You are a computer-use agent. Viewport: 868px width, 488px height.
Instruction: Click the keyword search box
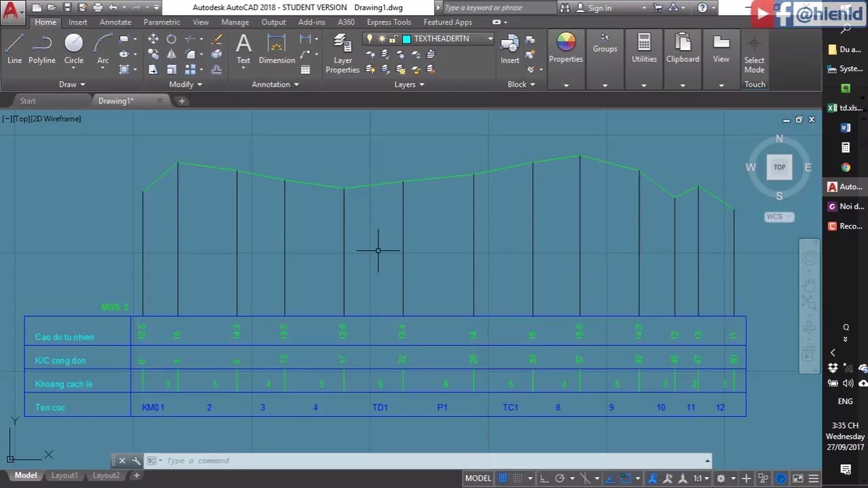499,8
